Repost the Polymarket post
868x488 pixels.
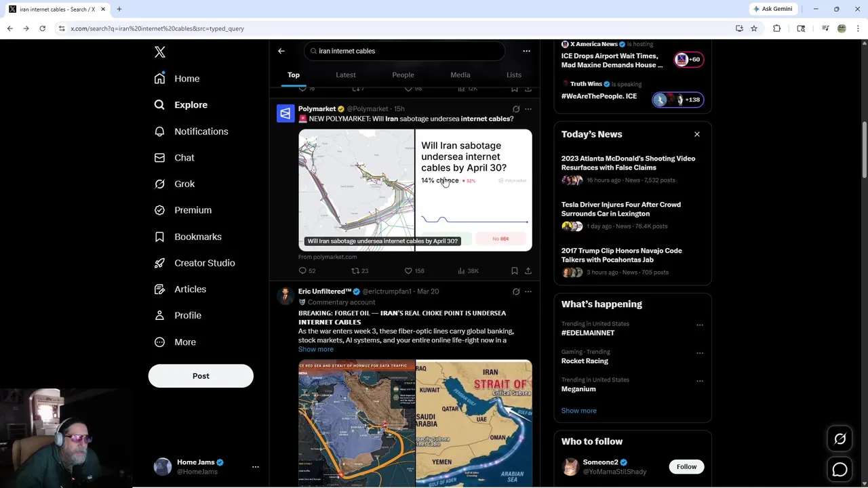pos(359,271)
